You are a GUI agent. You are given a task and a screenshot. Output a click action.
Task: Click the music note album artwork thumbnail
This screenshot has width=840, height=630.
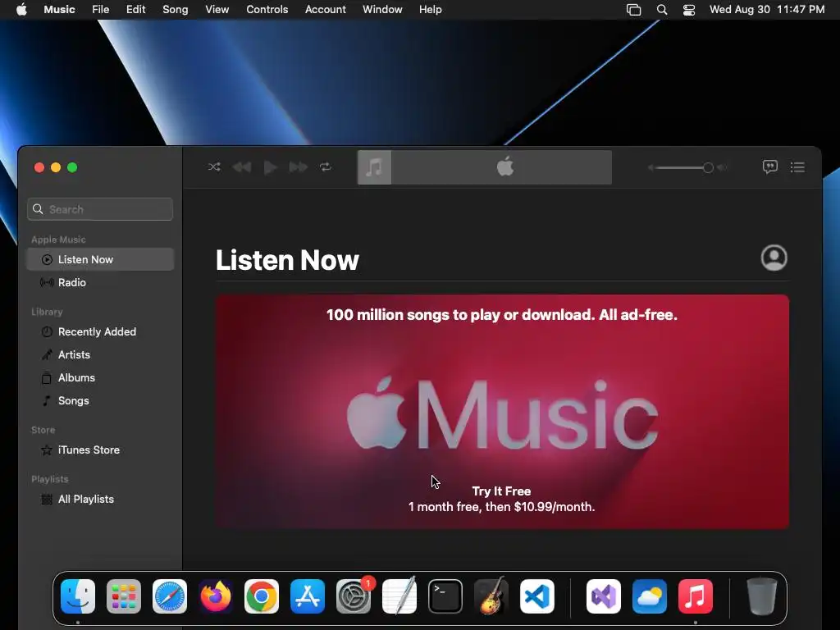374,167
